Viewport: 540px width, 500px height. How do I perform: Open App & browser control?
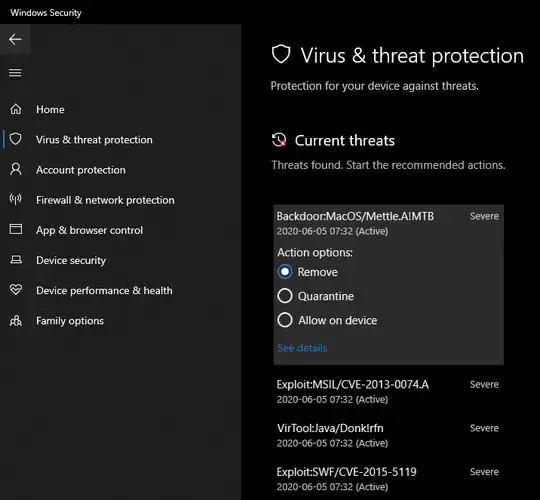[x=90, y=230]
